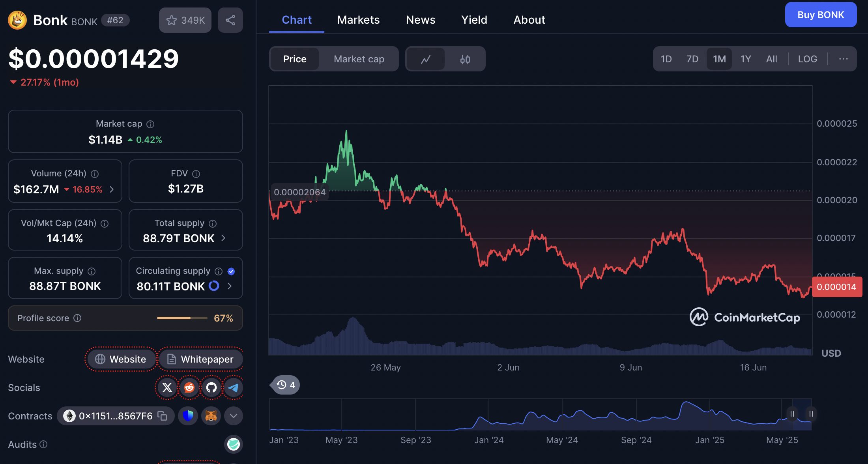Click the 88.87T BONK max supply value
The width and height of the screenshot is (868, 464).
(65, 286)
